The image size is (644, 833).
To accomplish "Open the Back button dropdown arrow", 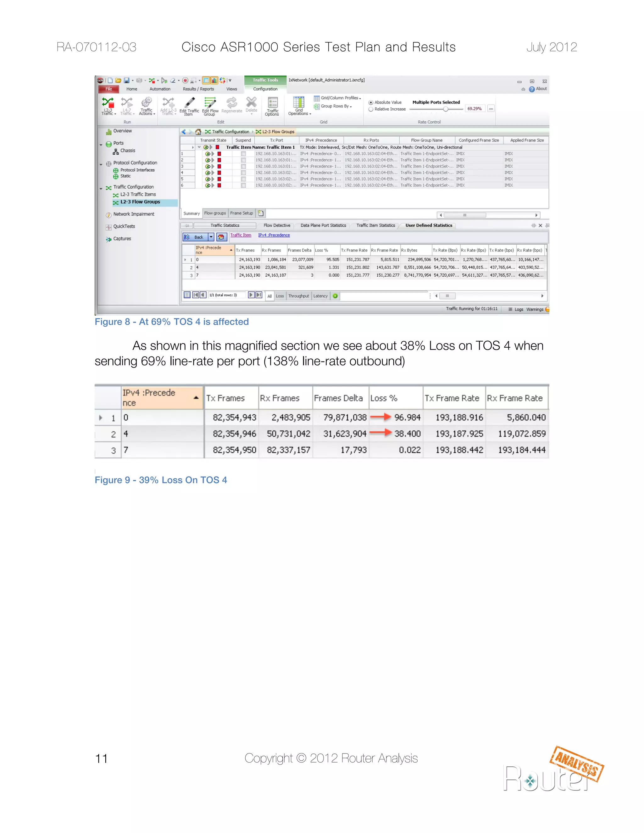I will pyautogui.click(x=211, y=237).
